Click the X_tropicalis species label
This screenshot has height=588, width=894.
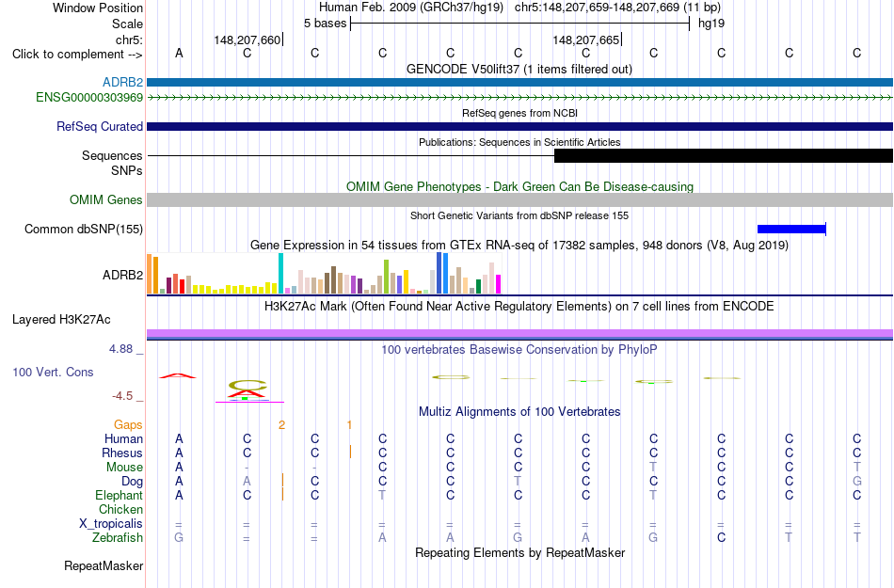pos(111,524)
